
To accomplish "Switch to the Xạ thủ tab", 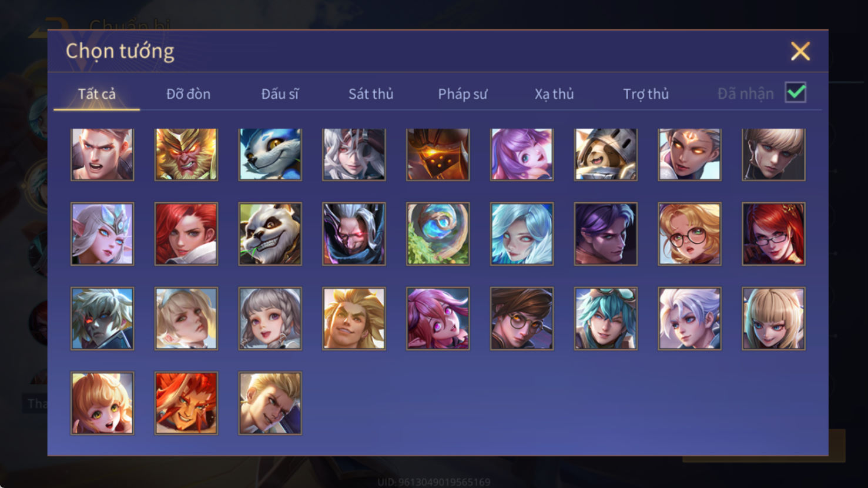I will point(554,94).
